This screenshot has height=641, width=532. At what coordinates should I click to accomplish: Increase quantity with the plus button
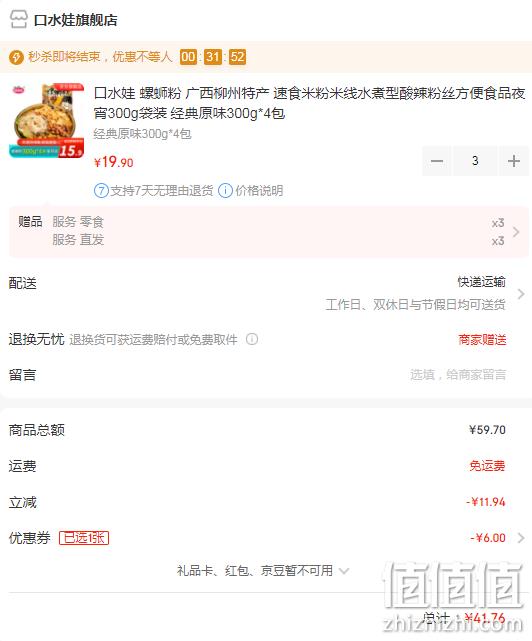tap(514, 161)
